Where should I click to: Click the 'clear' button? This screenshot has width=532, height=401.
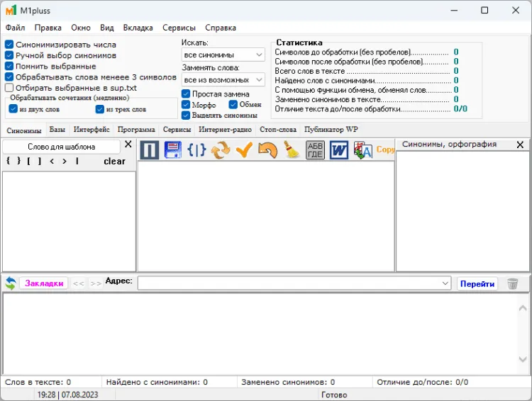[x=114, y=161]
